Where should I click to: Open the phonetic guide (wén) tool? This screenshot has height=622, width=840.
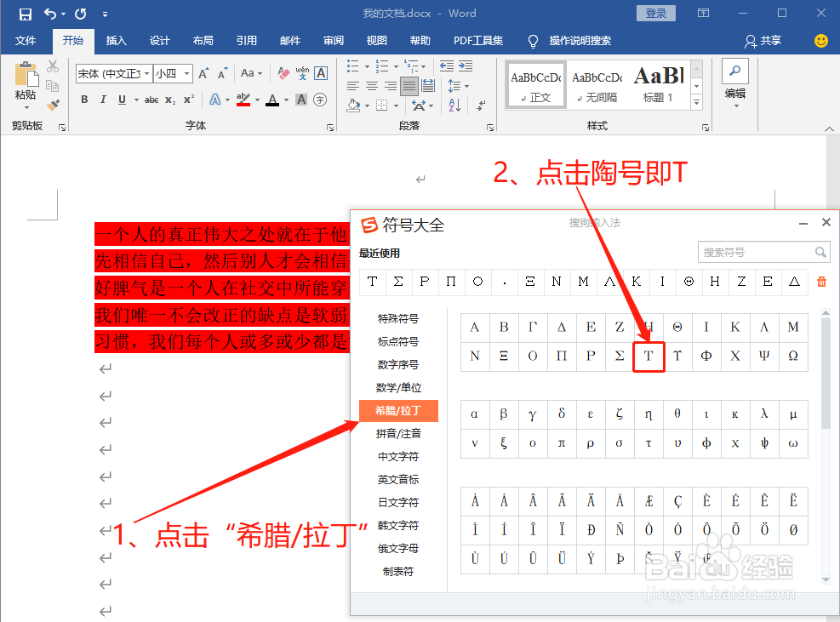[302, 73]
